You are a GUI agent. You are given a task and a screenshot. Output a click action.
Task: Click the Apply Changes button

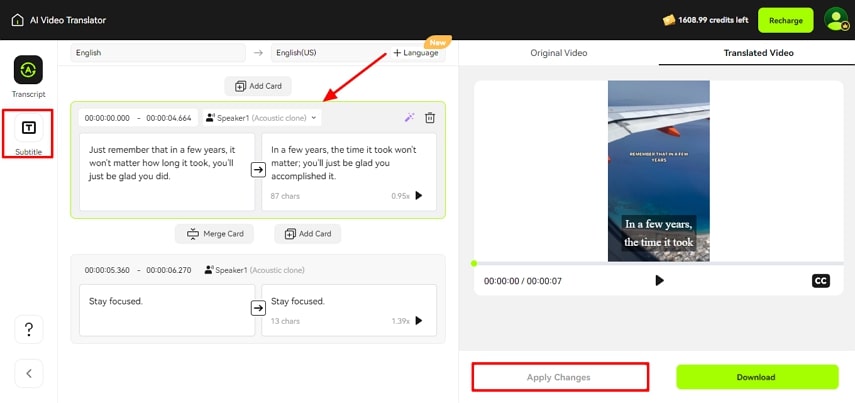tap(559, 377)
